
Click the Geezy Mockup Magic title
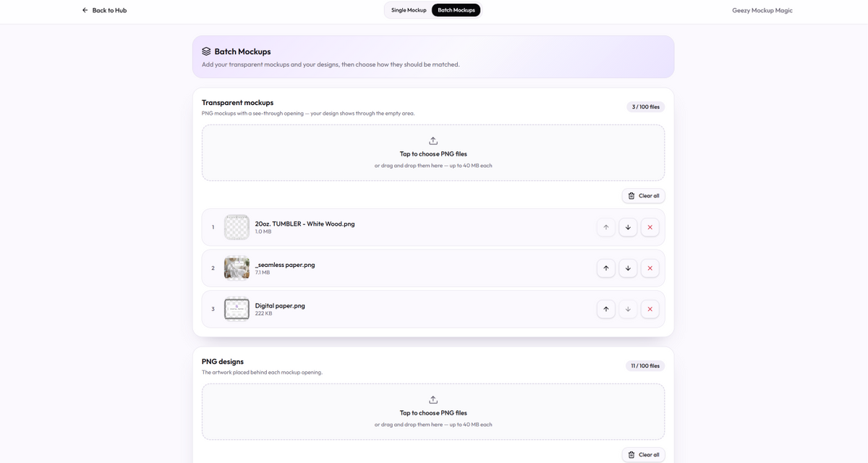click(762, 10)
